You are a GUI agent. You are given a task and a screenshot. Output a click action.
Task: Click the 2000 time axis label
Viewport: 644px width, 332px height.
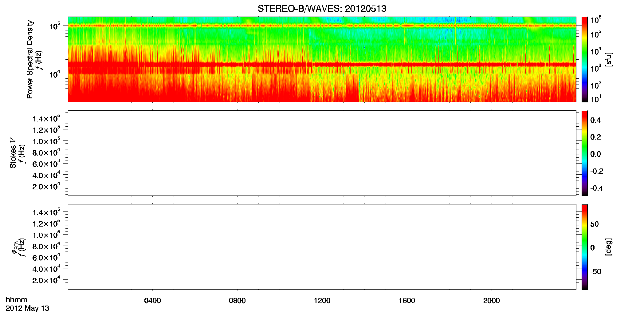point(492,301)
